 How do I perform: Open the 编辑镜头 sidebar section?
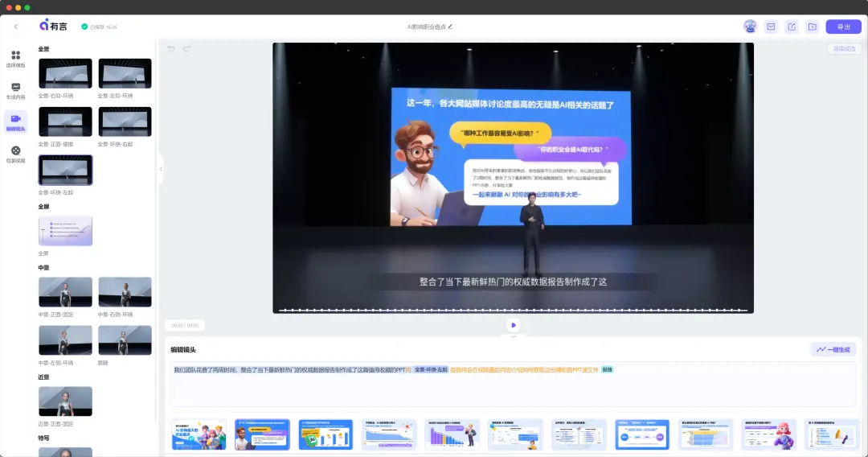[15, 122]
